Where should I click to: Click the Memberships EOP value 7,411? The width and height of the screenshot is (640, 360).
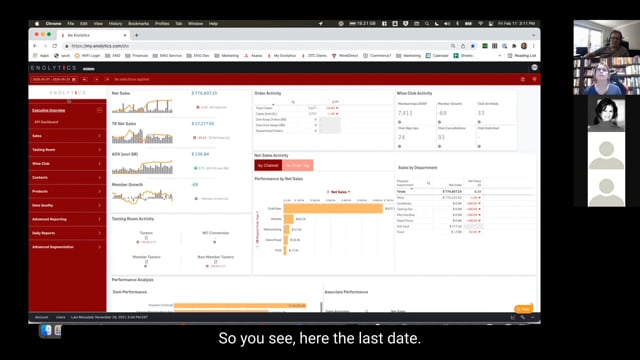tap(405, 113)
